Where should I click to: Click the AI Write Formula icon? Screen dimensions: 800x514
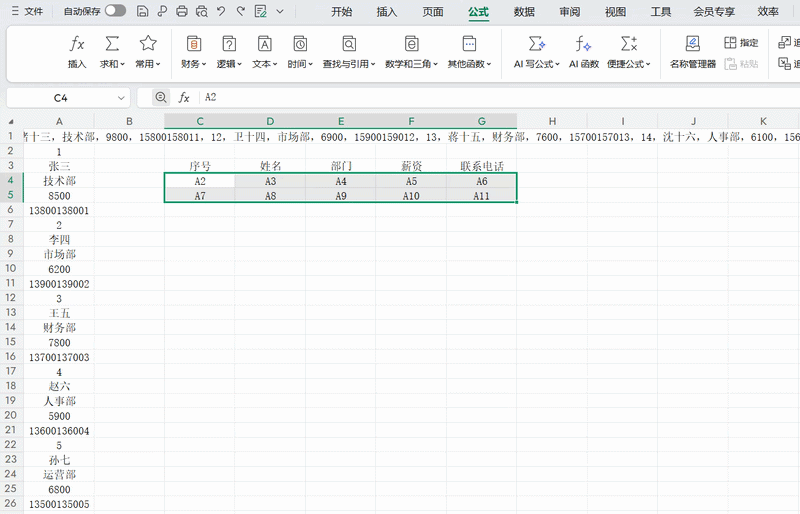point(537,45)
